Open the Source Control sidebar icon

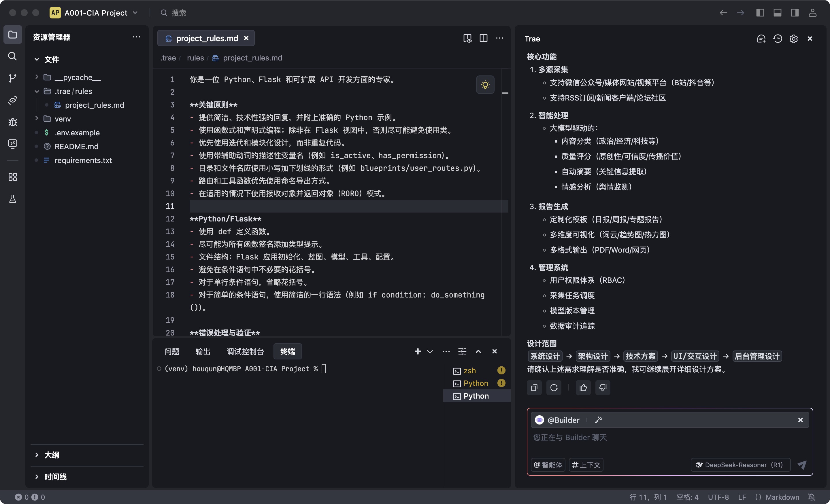point(12,78)
